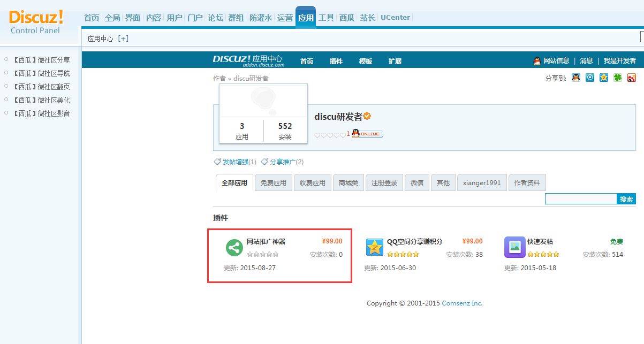Share to Sina Weibo with the red icon
This screenshot has width=644, height=344.
pyautogui.click(x=632, y=78)
